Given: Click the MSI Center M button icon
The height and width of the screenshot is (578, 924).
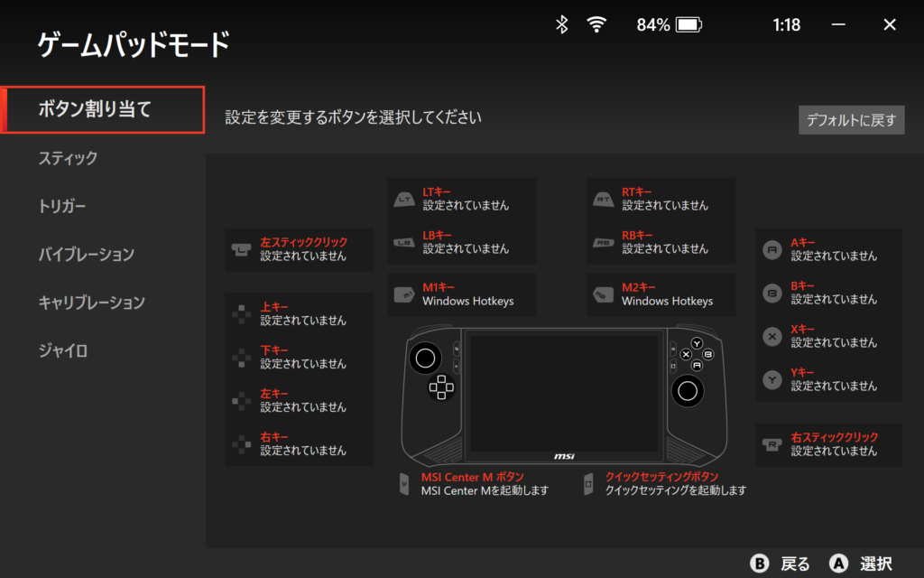Looking at the screenshot, I should 404,484.
